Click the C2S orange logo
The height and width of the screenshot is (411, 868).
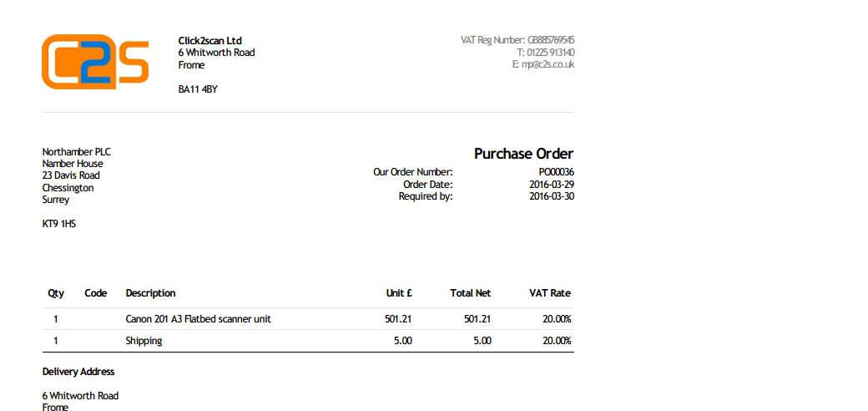[95, 62]
